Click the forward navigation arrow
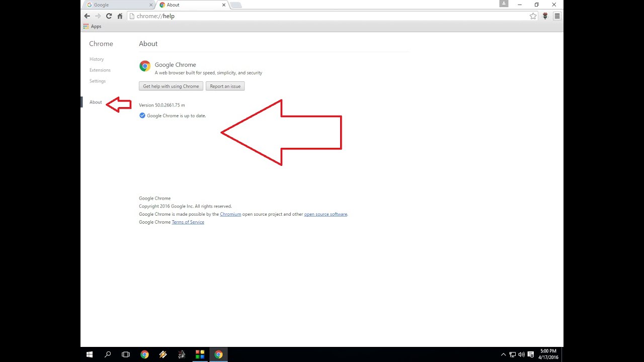The height and width of the screenshot is (362, 644). tap(98, 16)
